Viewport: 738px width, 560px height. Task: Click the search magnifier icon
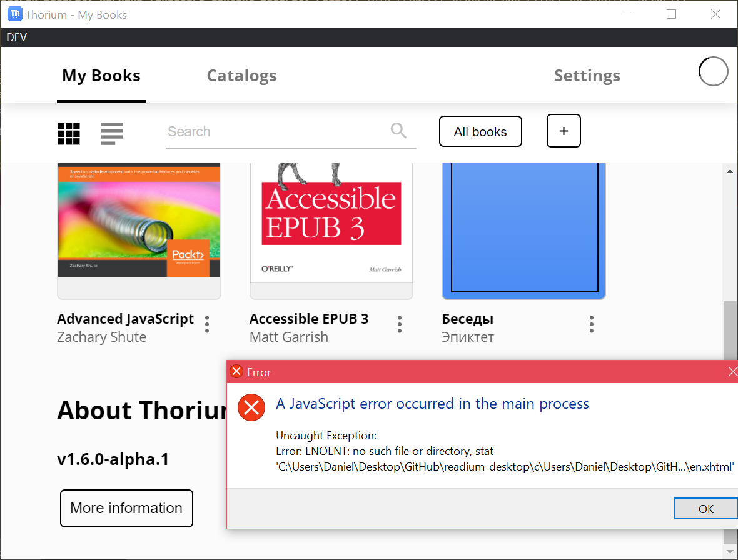click(x=398, y=131)
